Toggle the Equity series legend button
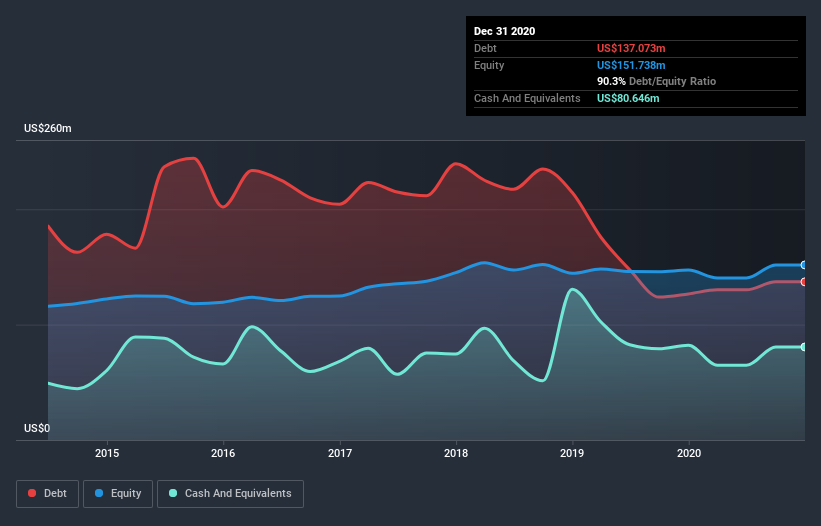 coord(118,494)
